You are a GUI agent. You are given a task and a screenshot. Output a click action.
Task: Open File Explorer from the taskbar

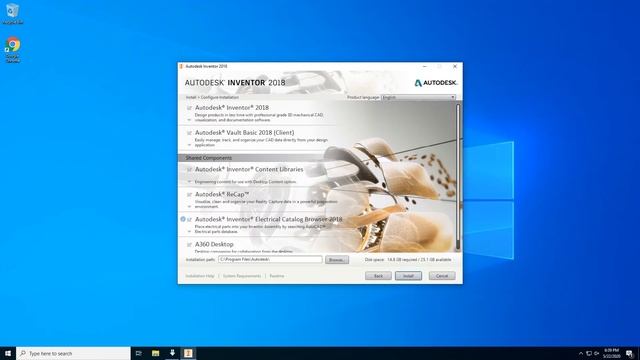coord(156,353)
